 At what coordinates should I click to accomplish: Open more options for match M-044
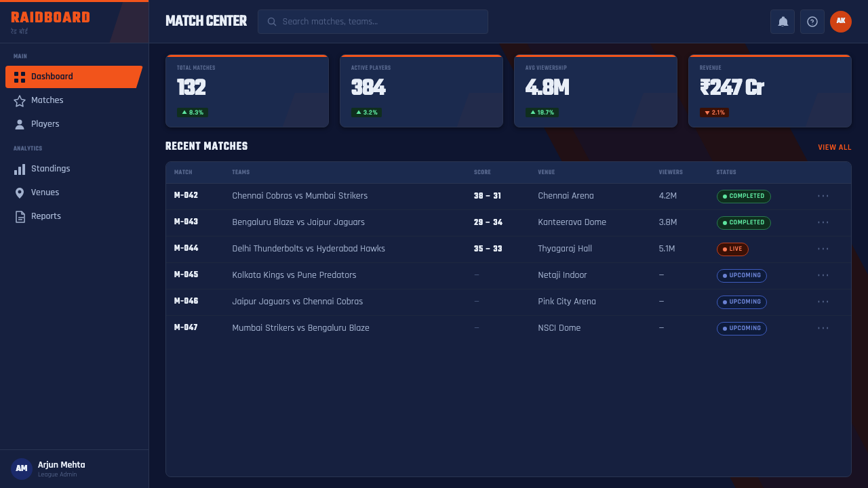pyautogui.click(x=823, y=249)
